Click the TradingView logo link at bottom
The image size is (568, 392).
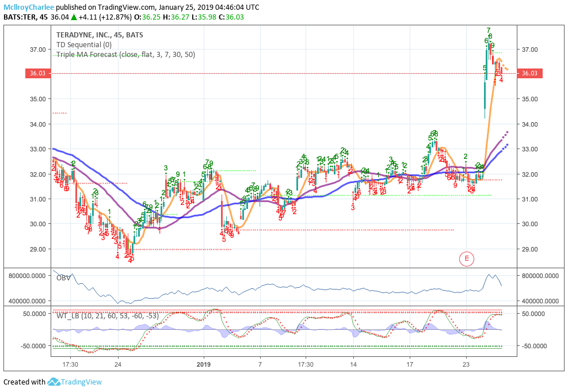click(x=75, y=382)
